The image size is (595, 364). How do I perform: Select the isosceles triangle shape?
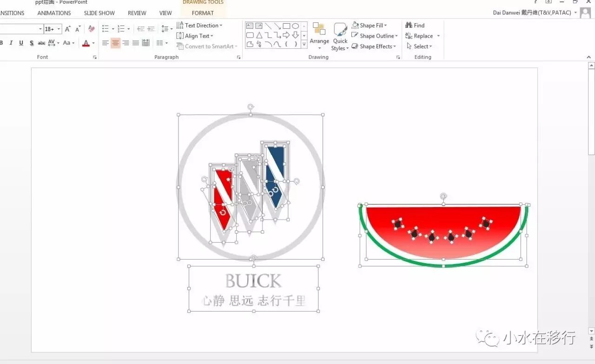pos(259,35)
